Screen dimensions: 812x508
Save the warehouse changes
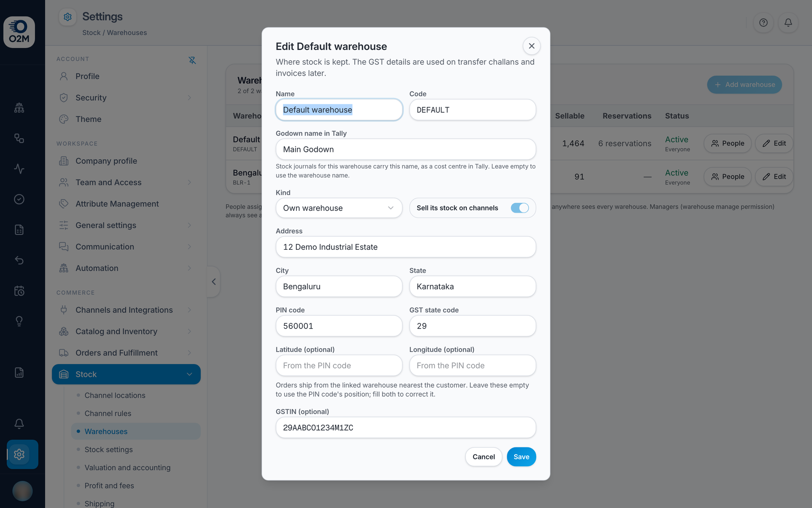pos(521,457)
